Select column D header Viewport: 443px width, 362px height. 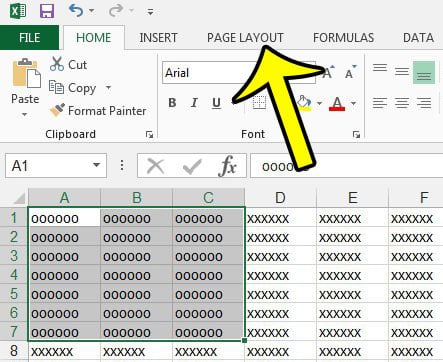pyautogui.click(x=280, y=198)
